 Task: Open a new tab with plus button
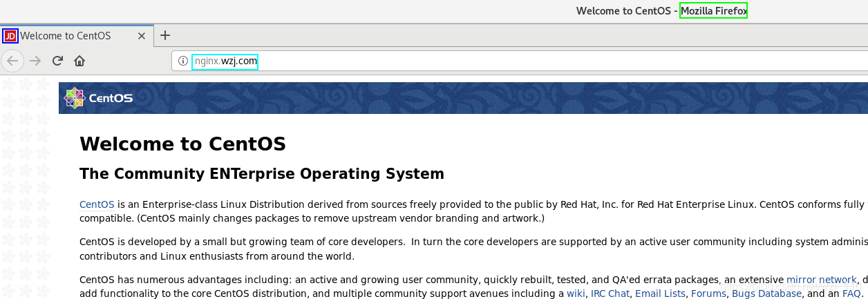164,36
